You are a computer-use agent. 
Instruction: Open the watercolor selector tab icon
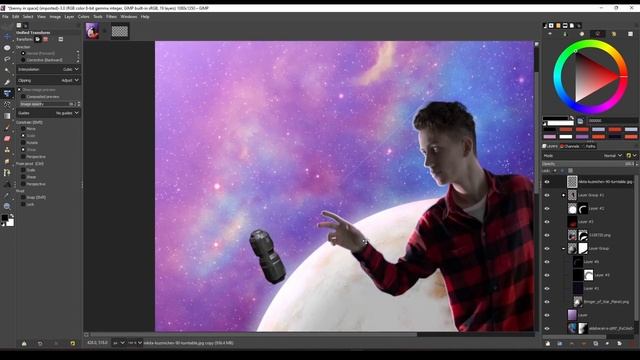pyautogui.click(x=582, y=34)
